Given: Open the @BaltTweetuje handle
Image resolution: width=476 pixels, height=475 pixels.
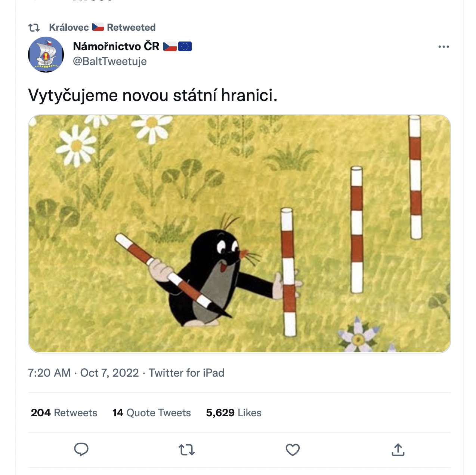Looking at the screenshot, I should 110,61.
